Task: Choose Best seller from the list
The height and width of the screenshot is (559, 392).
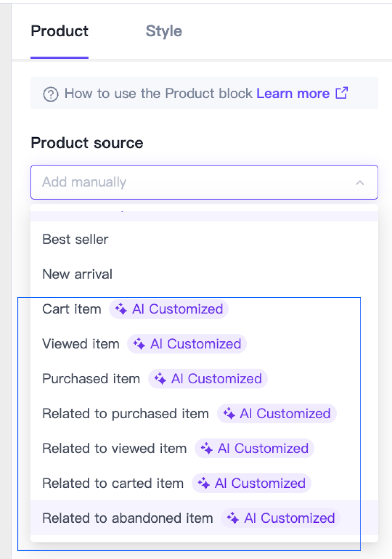Action: tap(204, 239)
